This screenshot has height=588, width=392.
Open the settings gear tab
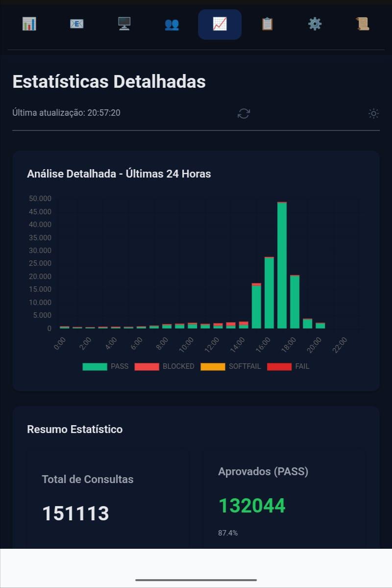pos(315,24)
